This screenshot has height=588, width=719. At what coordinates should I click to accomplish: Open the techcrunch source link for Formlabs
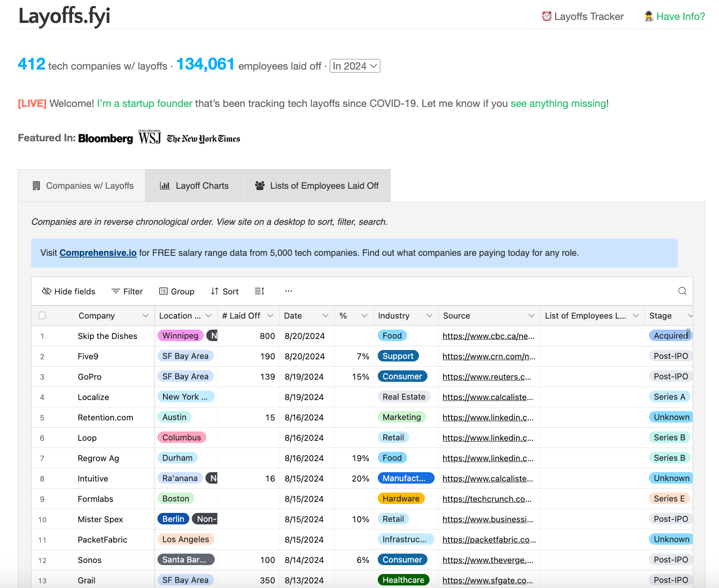click(487, 499)
